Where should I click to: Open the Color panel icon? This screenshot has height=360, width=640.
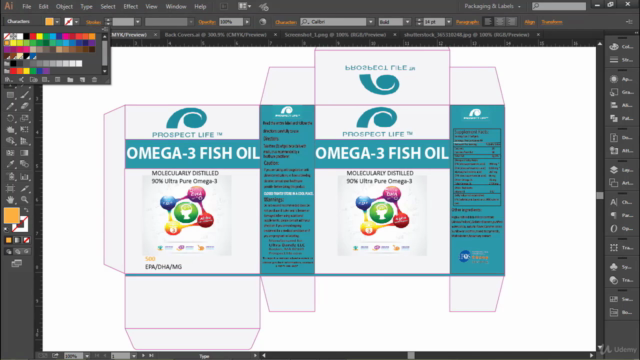coord(614,47)
